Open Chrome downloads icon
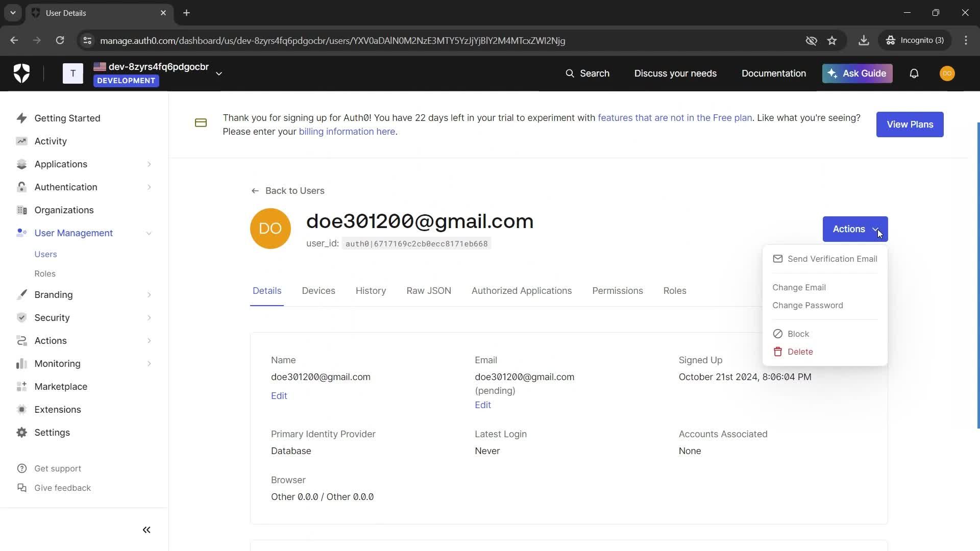Viewport: 980px width, 551px height. 864,40
